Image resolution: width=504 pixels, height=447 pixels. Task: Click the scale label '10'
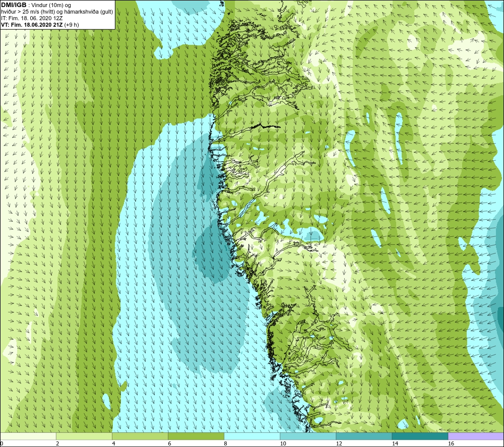(x=283, y=444)
